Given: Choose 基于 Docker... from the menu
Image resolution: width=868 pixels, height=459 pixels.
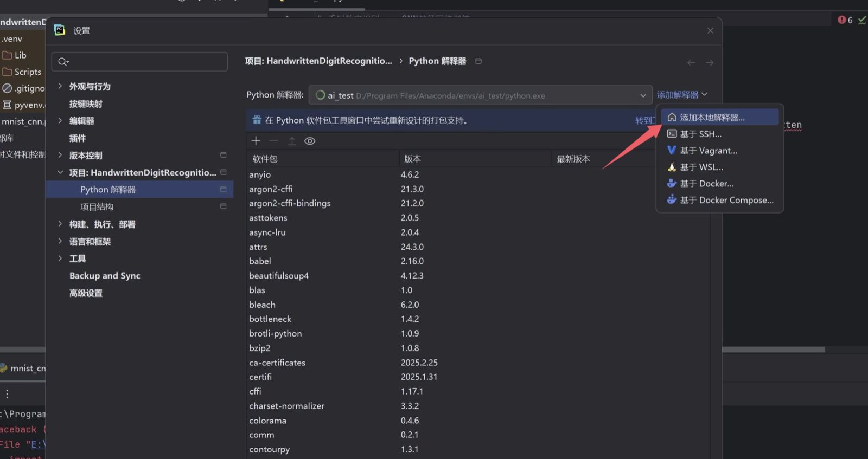Looking at the screenshot, I should point(720,184).
